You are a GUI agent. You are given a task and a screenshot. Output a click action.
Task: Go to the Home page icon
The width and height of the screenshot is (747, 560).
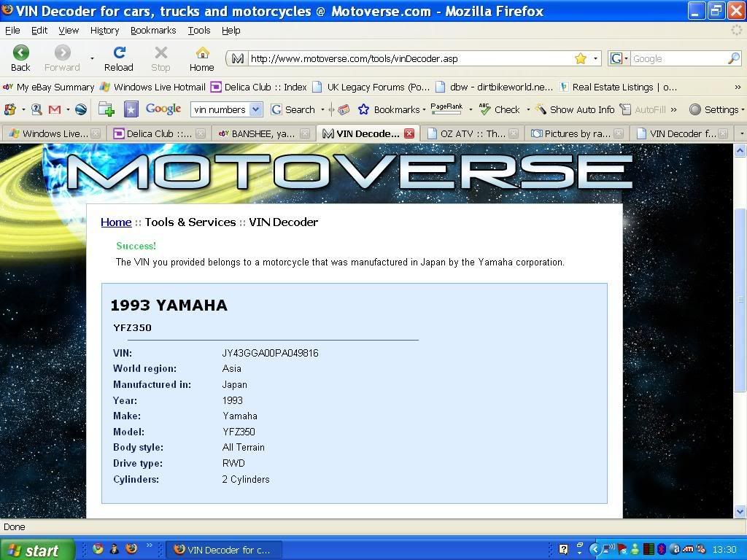point(202,58)
